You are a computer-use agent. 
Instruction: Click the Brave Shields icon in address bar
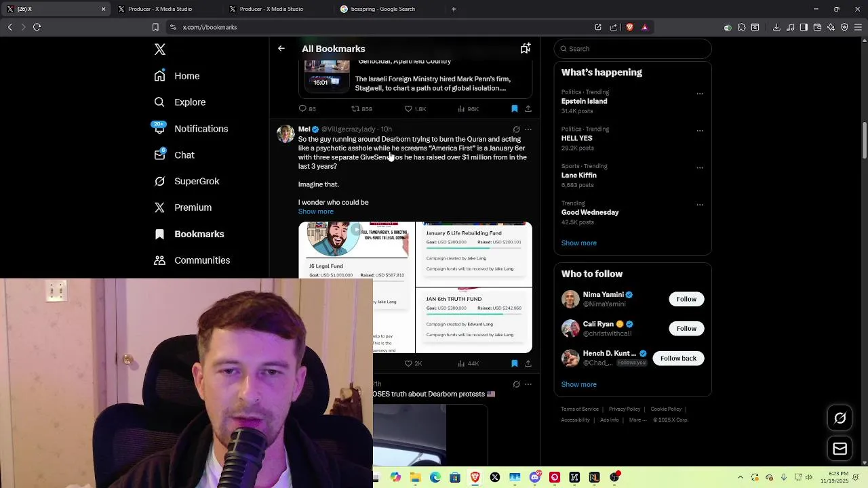click(629, 27)
